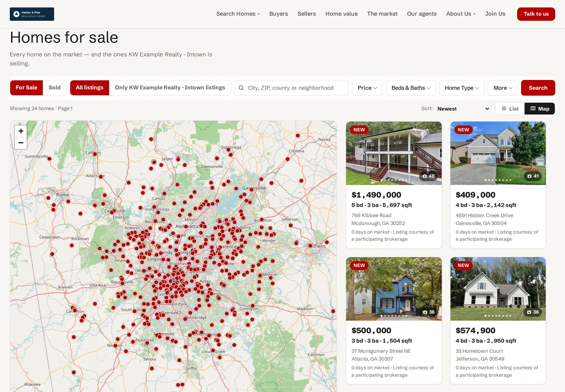Open the 4691 Hidden Creek Drive listing address
Viewport: 565px width, 392px height.
pos(484,220)
